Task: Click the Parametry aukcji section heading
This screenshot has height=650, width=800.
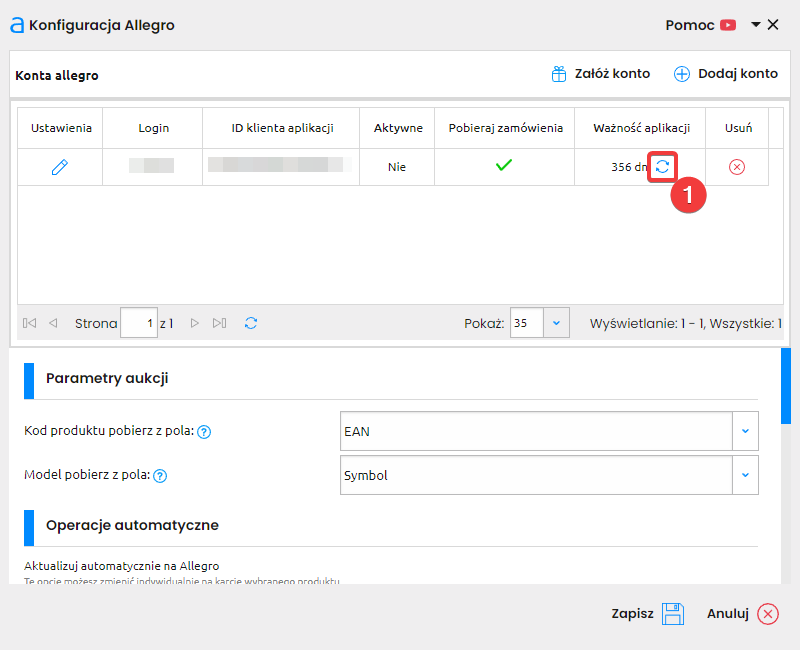Action: click(x=107, y=379)
